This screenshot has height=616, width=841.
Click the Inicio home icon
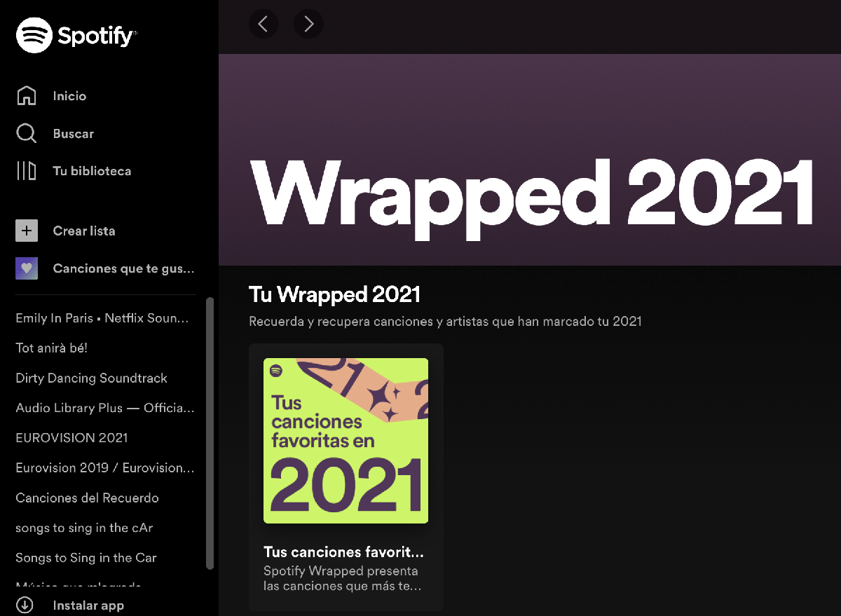tap(27, 96)
